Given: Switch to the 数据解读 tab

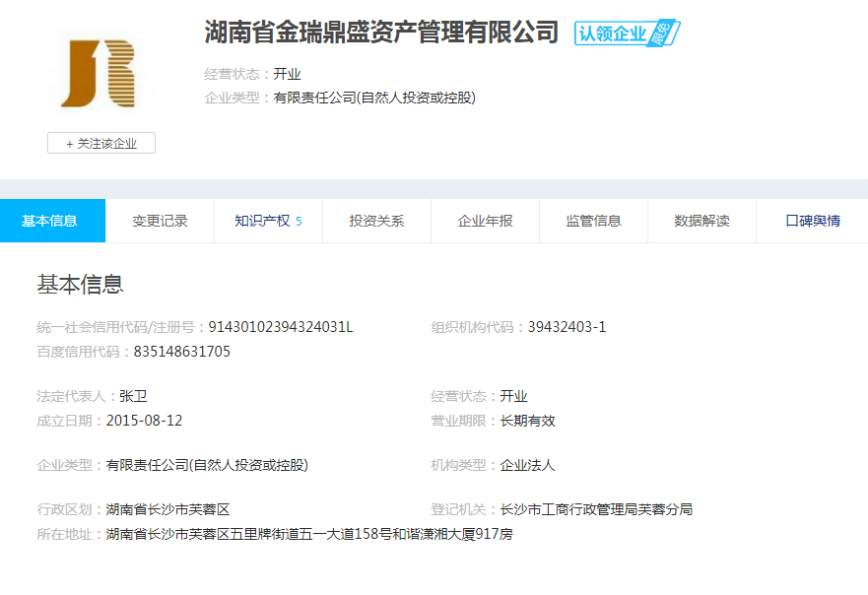Looking at the screenshot, I should pos(701,221).
